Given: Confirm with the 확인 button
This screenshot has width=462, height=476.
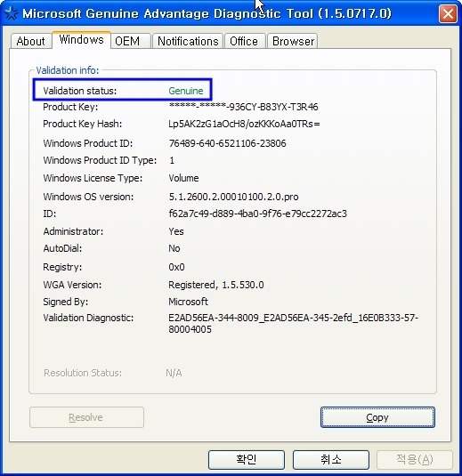Looking at the screenshot, I should pyautogui.click(x=247, y=460).
